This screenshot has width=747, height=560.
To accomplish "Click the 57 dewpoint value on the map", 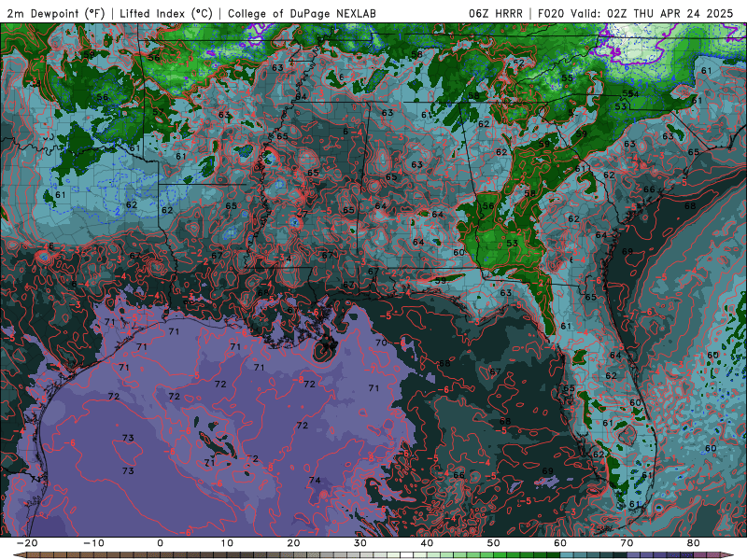I will (x=158, y=112).
